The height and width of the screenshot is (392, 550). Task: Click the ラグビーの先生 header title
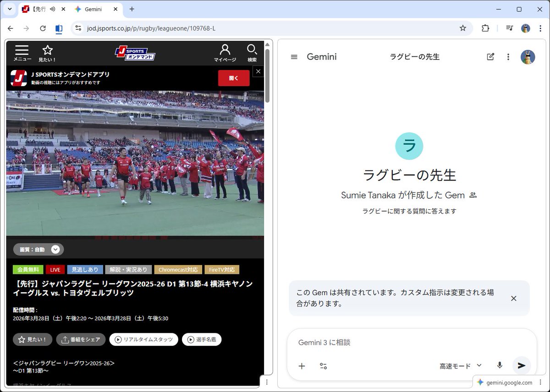pyautogui.click(x=415, y=57)
